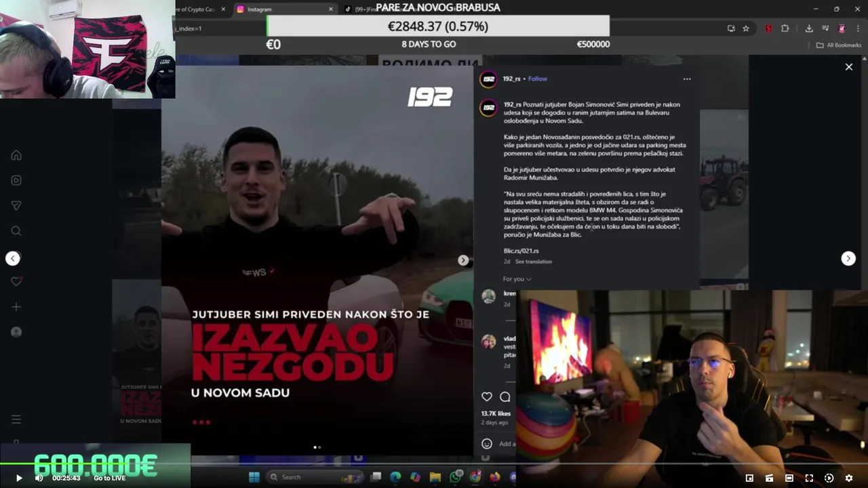
Task: Open Chrome Extensions puzzle icon
Action: click(x=785, y=28)
